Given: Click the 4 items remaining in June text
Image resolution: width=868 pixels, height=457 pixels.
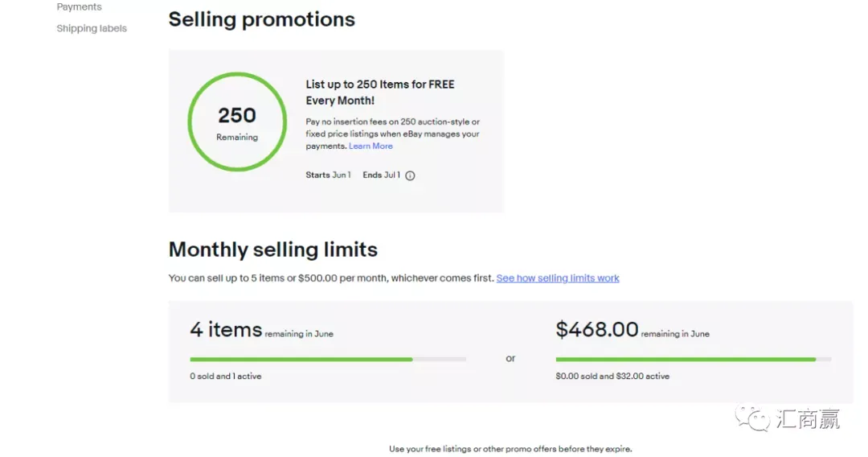Looking at the screenshot, I should (261, 330).
